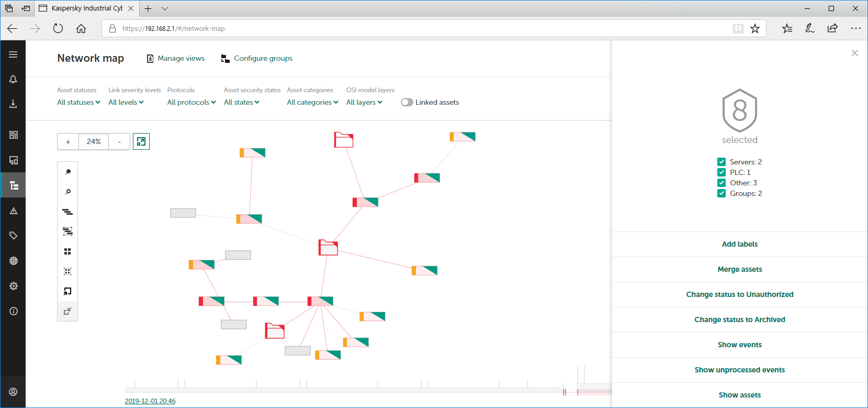Open the All protocols dropdown
Image resolution: width=868 pixels, height=408 pixels.
click(191, 102)
